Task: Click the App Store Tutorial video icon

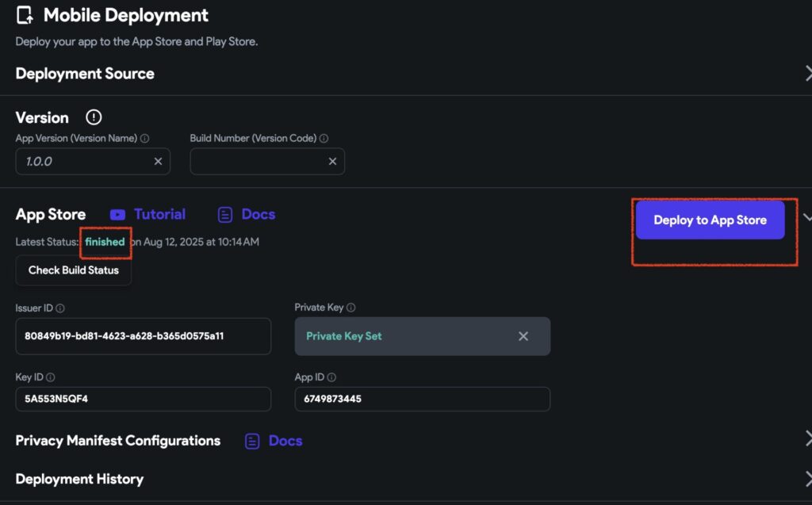Action: click(117, 214)
